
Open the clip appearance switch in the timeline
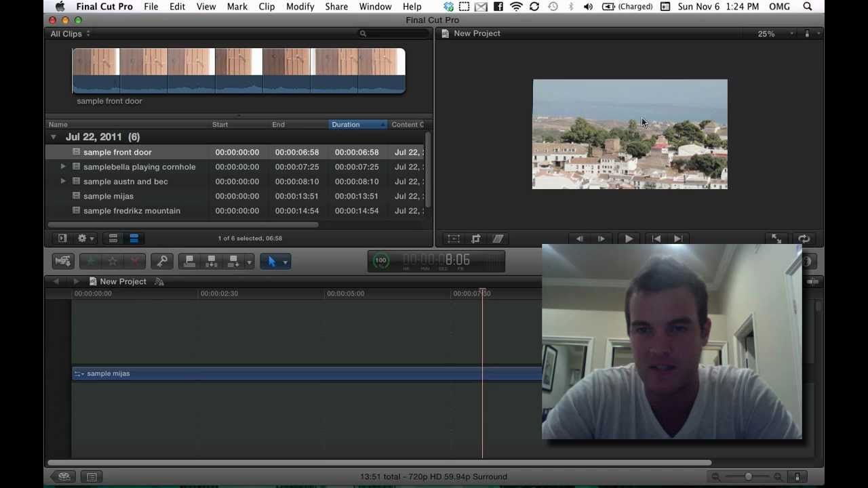[797, 476]
